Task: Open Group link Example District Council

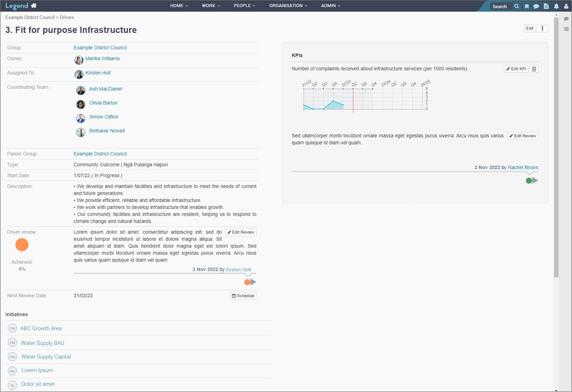Action: coord(100,48)
